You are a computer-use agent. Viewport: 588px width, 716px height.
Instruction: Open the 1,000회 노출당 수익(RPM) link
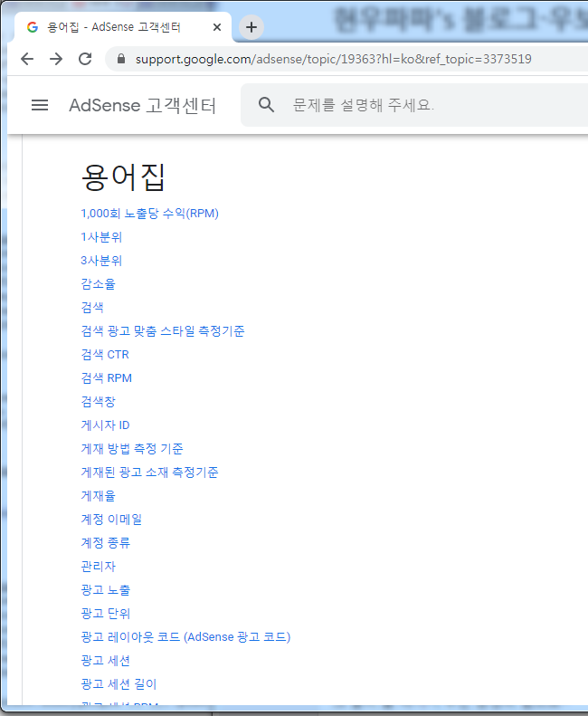[150, 214]
